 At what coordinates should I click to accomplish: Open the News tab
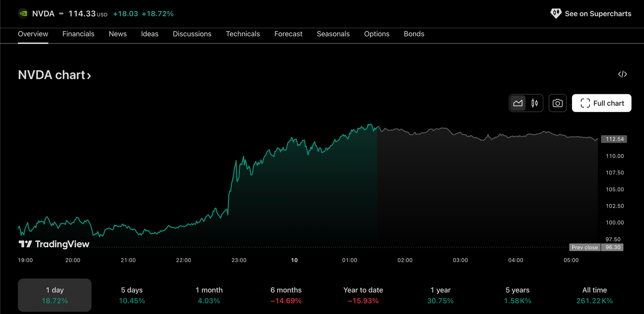click(118, 34)
